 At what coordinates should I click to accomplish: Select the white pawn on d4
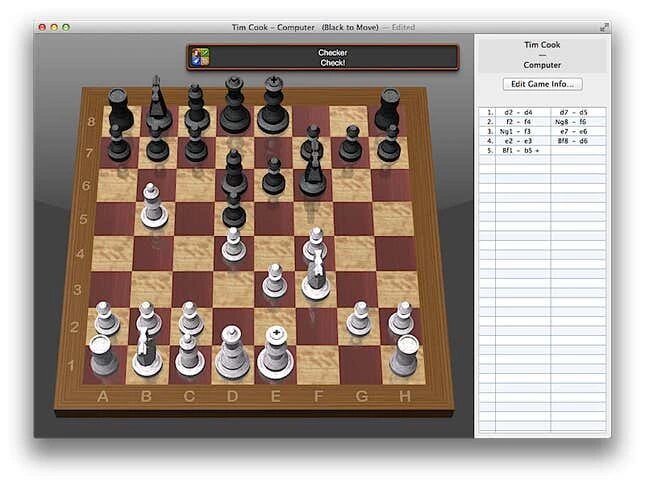(234, 244)
